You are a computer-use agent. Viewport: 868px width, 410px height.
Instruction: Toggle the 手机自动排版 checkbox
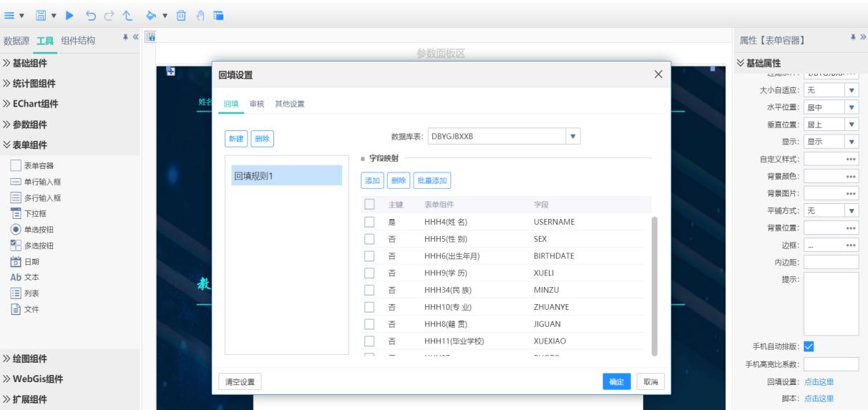[x=811, y=348]
